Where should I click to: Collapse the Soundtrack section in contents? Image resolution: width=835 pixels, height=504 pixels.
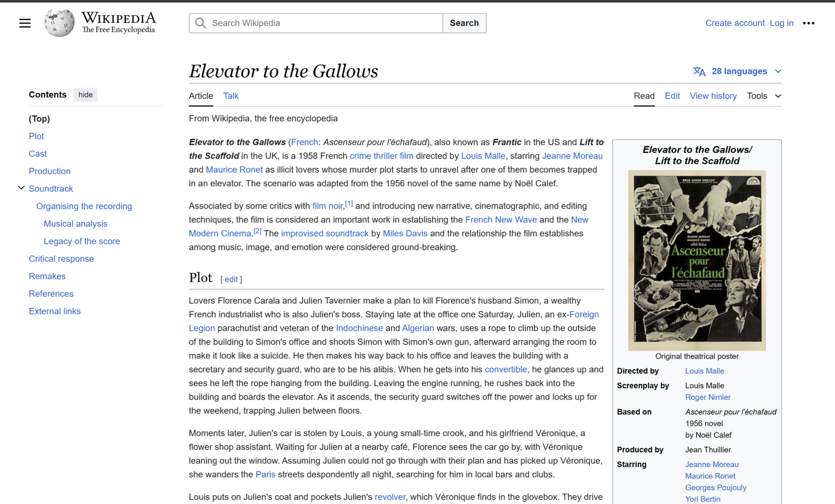point(21,188)
